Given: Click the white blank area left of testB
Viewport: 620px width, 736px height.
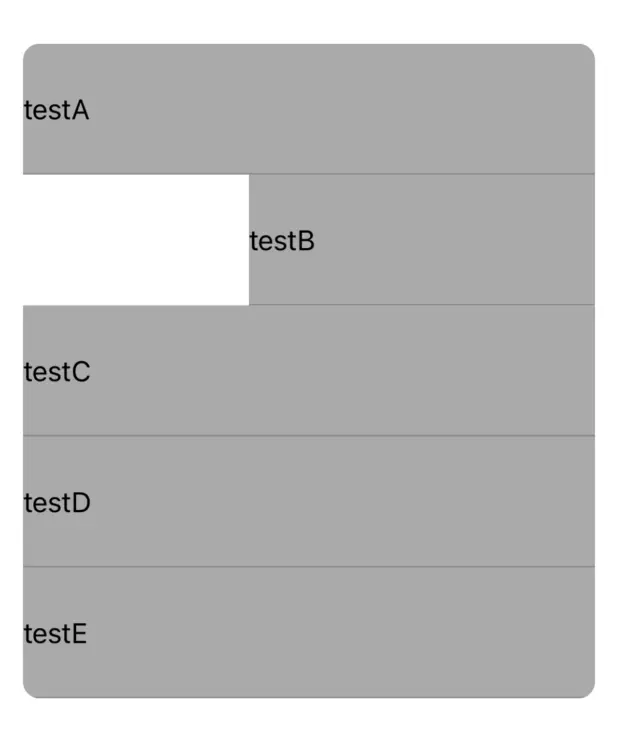Looking at the screenshot, I should tap(135, 240).
